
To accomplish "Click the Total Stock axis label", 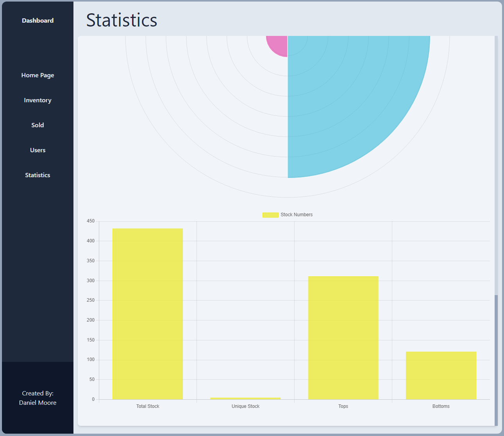I will point(148,406).
